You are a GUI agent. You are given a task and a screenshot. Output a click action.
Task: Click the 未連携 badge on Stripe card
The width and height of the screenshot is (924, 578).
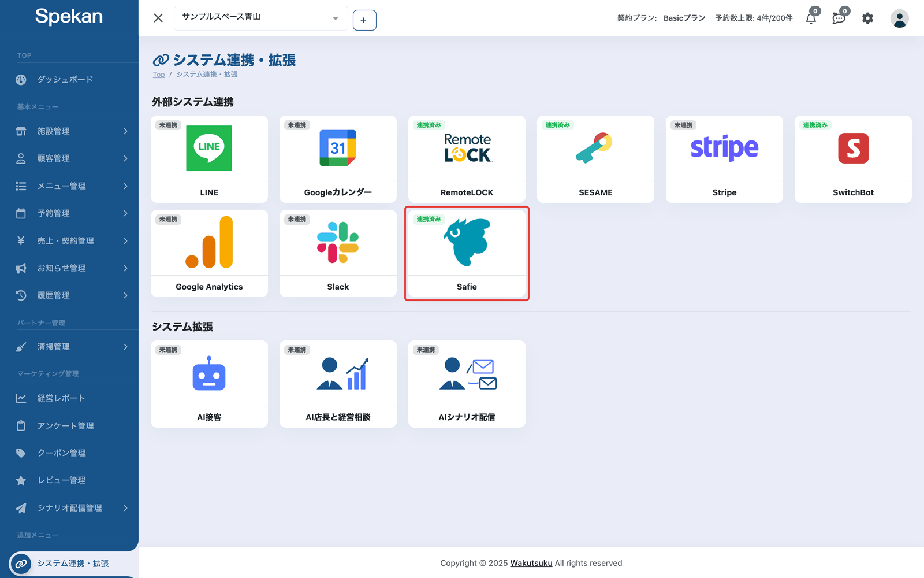(684, 125)
